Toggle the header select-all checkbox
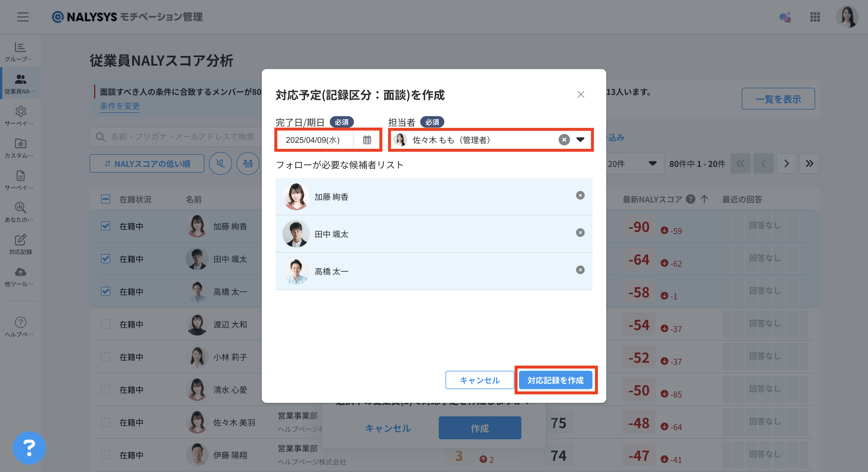This screenshot has height=472, width=868. coord(105,199)
